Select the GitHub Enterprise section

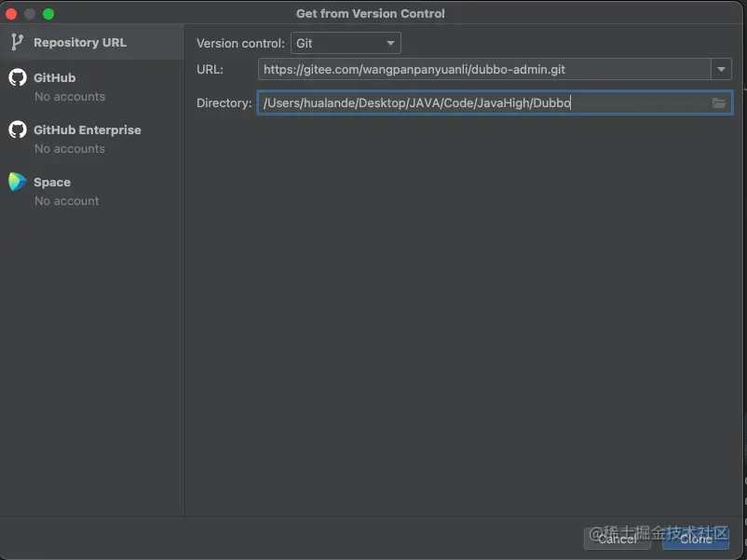coord(92,139)
